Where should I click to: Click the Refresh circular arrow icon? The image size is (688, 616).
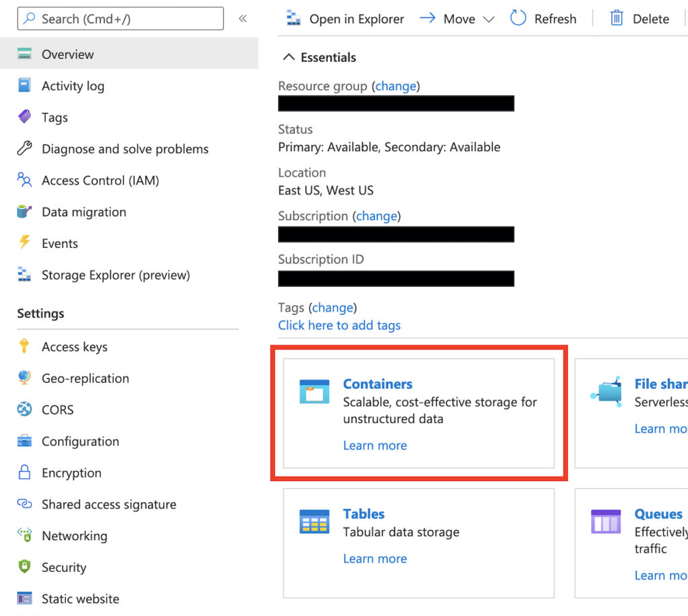tap(518, 19)
